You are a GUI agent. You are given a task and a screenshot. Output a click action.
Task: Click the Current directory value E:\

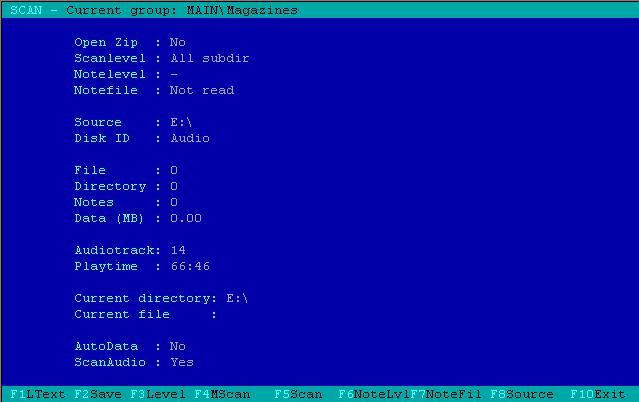[237, 298]
